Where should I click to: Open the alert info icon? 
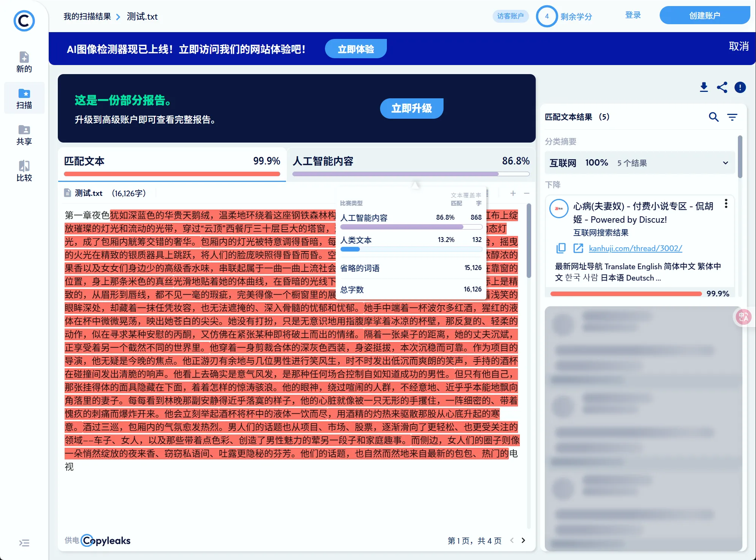click(x=740, y=87)
